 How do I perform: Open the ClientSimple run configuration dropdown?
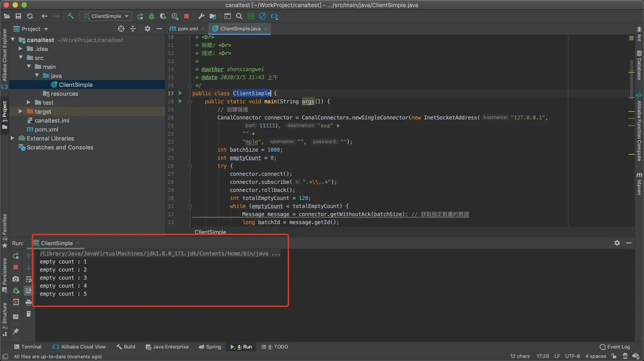105,16
